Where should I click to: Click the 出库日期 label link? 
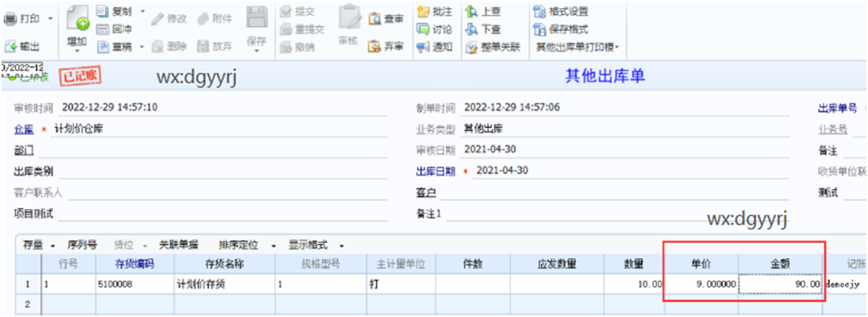coord(436,172)
